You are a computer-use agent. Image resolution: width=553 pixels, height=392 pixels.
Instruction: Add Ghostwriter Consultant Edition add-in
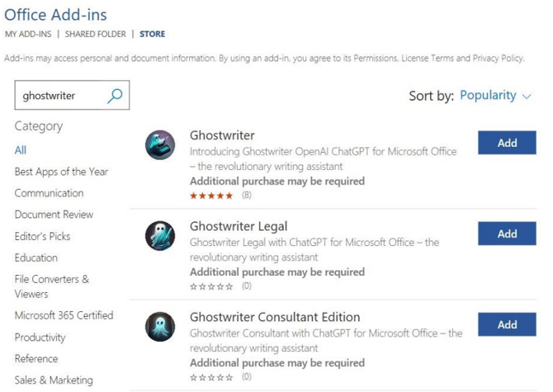click(x=507, y=324)
